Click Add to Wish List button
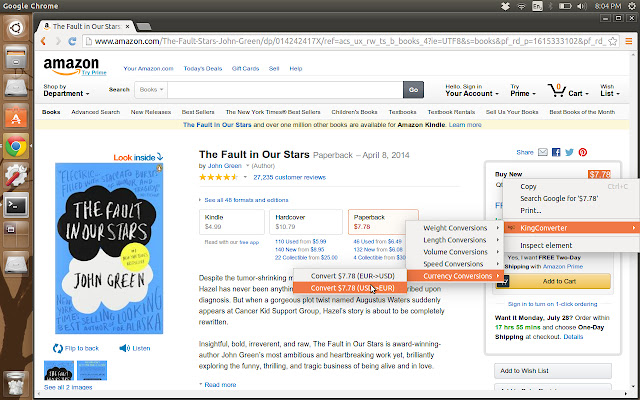Image resolution: width=640 pixels, height=400 pixels. (553, 371)
